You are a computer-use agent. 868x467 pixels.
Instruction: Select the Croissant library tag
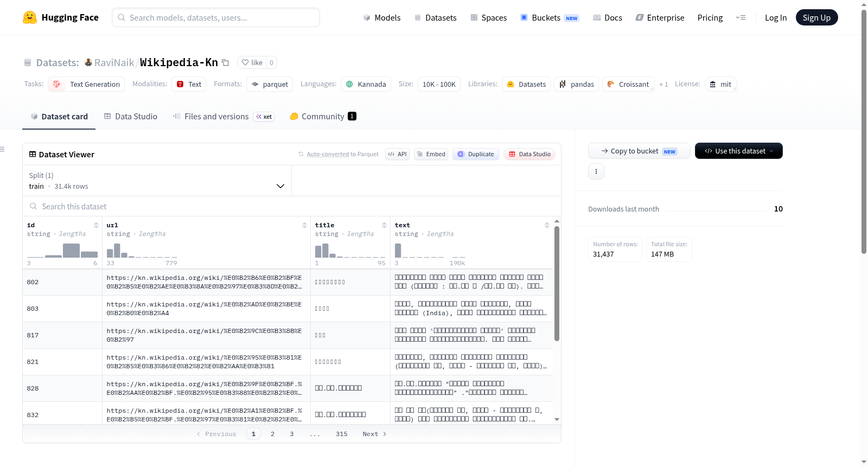pyautogui.click(x=628, y=84)
